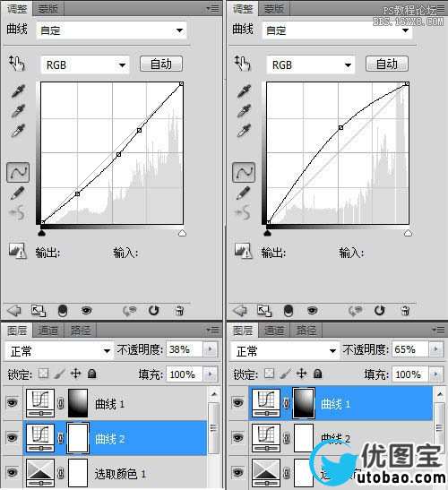
Task: Choose the edit-points curve tool in right panel
Action: pos(244,172)
